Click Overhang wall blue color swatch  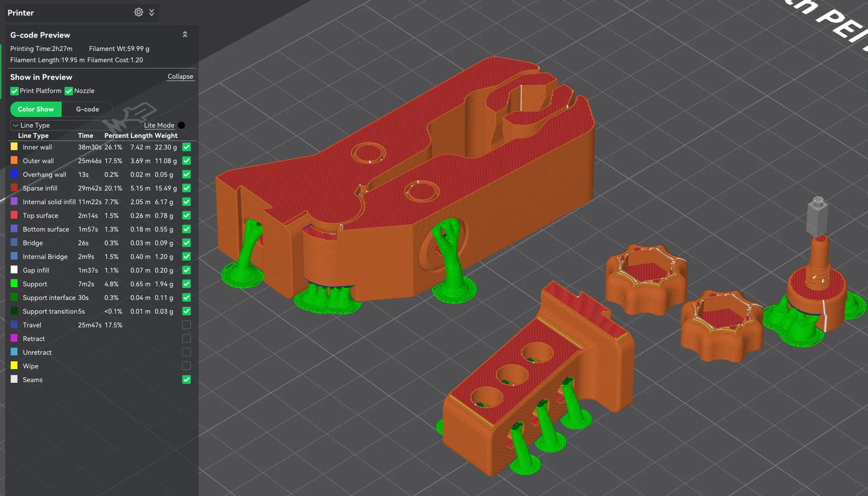[x=14, y=174]
